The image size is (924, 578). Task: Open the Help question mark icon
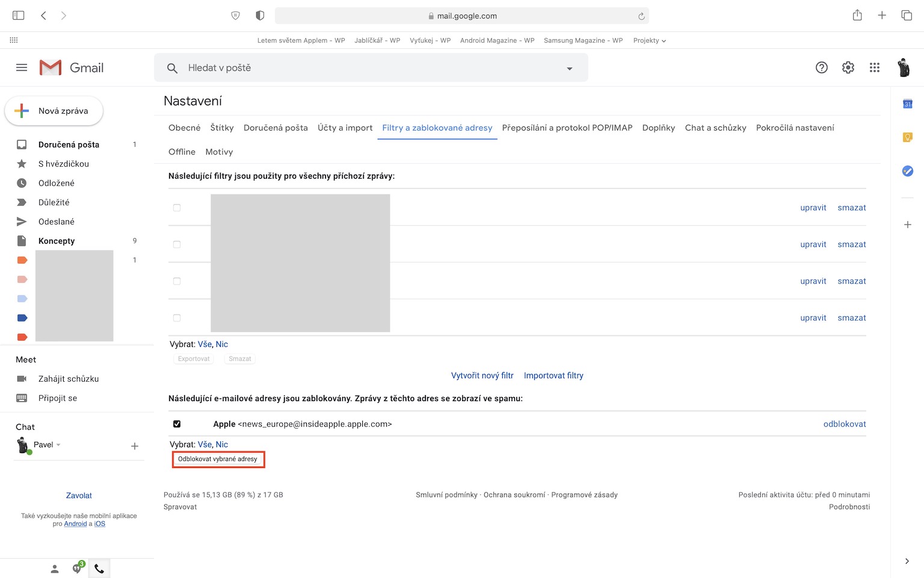822,68
